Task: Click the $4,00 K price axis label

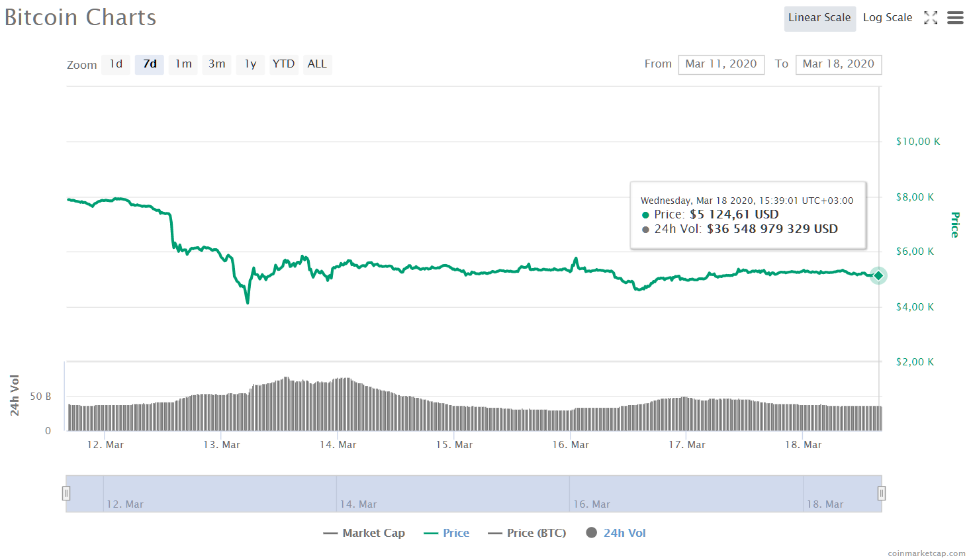Action: [x=915, y=307]
